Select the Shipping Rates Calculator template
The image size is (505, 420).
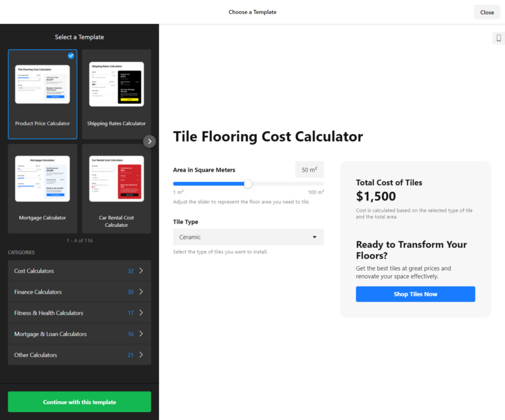pos(116,94)
